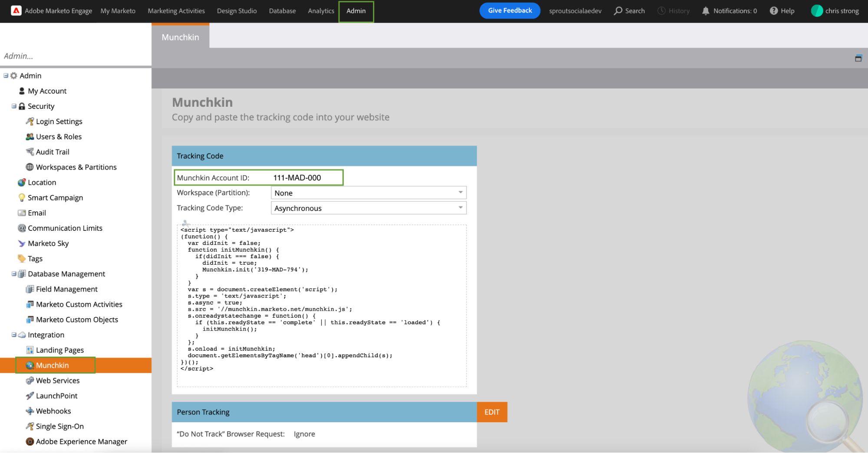Click the Smart Campaign lightbulb icon

pyautogui.click(x=22, y=197)
